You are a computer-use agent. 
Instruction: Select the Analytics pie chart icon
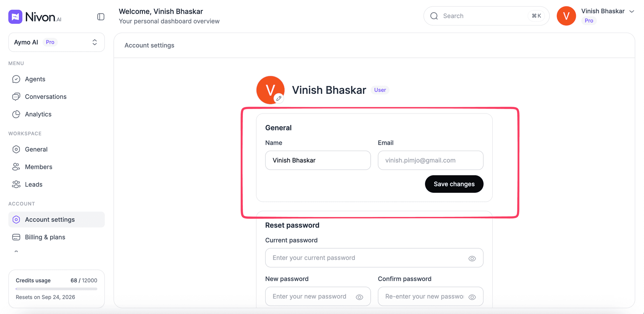16,114
